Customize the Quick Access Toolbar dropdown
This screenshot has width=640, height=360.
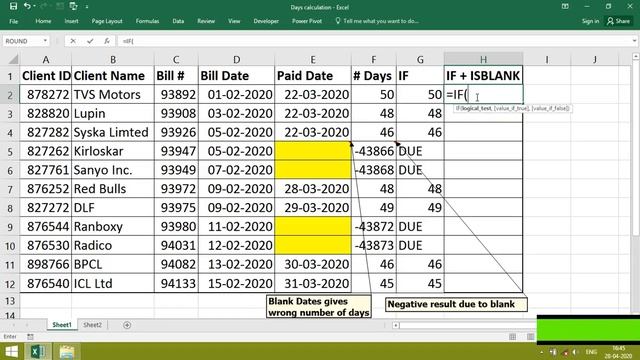[x=87, y=7]
